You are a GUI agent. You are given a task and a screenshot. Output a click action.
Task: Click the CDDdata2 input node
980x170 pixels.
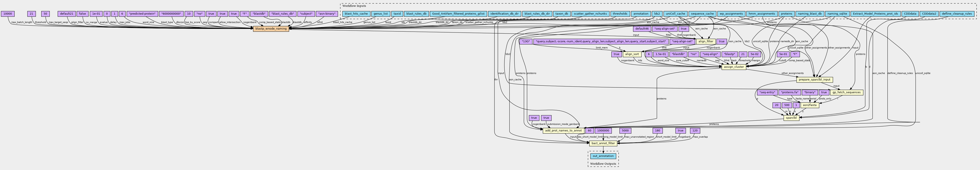pos(929,14)
